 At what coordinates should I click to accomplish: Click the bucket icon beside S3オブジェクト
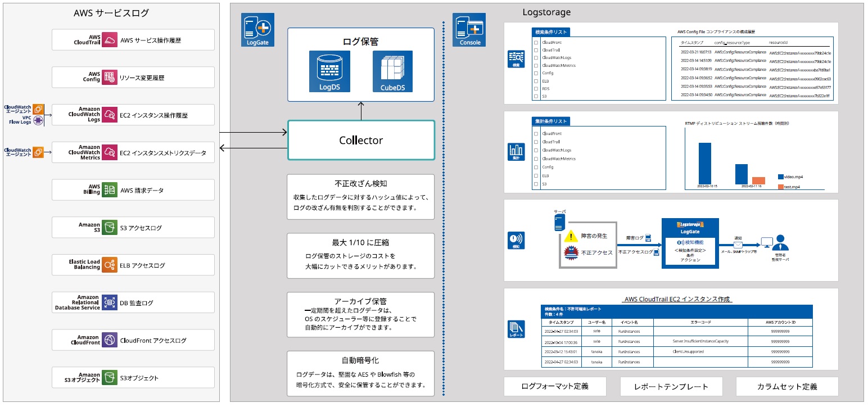(x=110, y=378)
